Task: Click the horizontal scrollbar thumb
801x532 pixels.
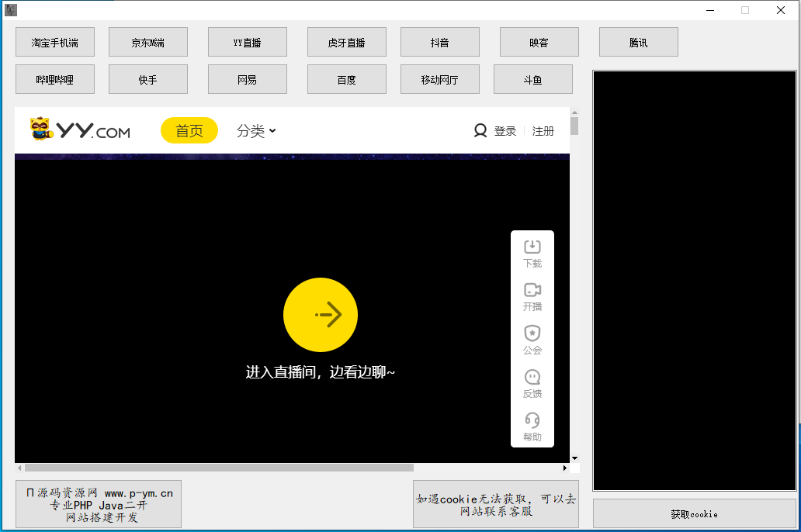Action: (x=219, y=468)
